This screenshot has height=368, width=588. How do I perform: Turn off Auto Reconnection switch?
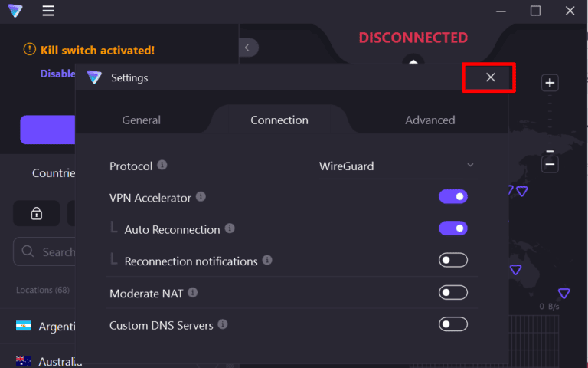(x=452, y=228)
